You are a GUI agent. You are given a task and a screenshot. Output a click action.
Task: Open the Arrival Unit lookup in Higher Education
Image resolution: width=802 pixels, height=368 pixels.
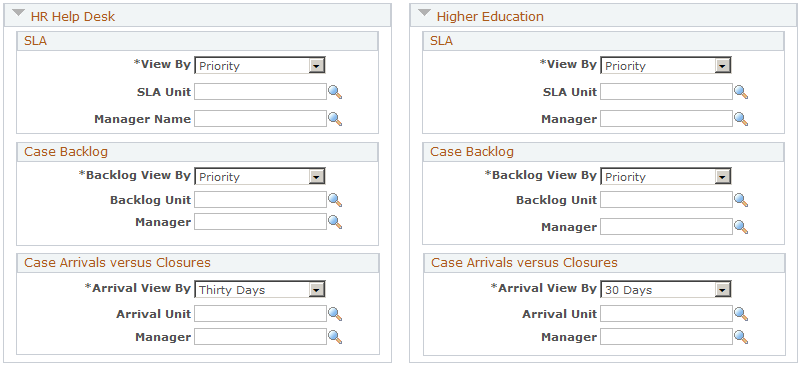tap(741, 314)
